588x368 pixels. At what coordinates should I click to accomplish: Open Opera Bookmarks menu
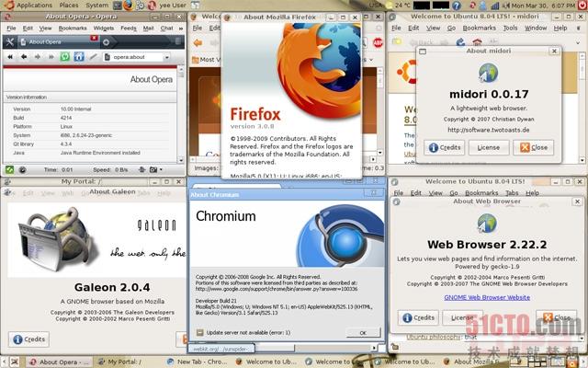pyautogui.click(x=73, y=29)
